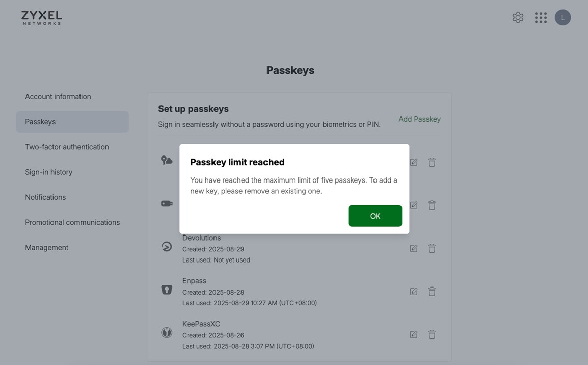Image resolution: width=588 pixels, height=365 pixels.
Task: Edit the Devolutions passkey name
Action: click(414, 248)
